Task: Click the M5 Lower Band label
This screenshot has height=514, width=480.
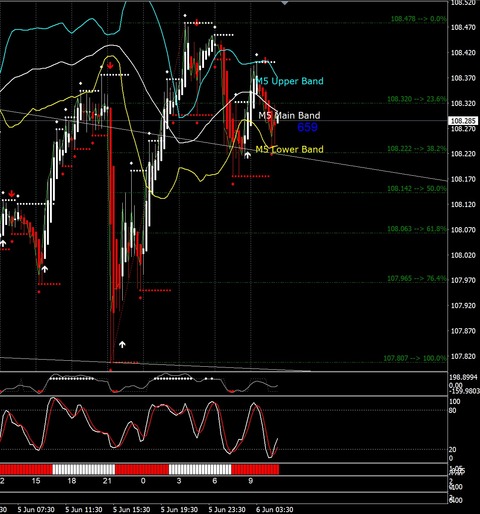Action: click(289, 149)
